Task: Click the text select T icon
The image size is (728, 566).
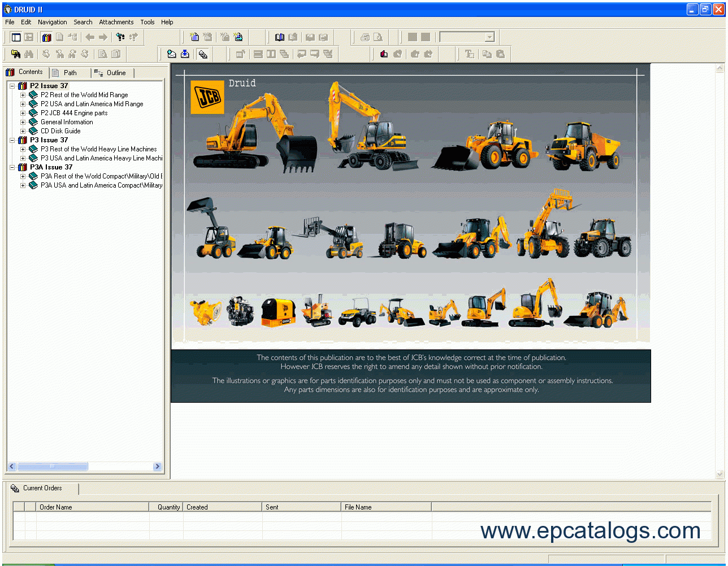Action: click(469, 54)
